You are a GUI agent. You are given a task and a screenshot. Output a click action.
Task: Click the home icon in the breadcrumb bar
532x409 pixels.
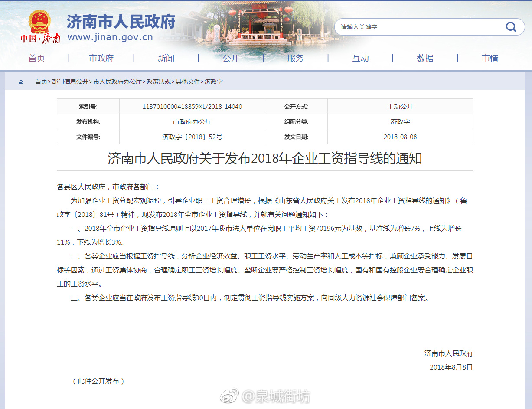pos(21,82)
